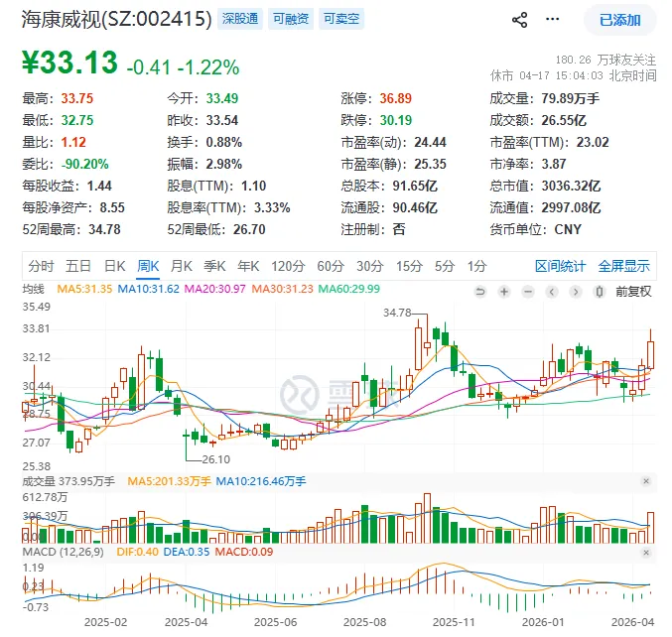
Task: Click the 股息率(TTM) value 3.33%
Action: pos(272,207)
